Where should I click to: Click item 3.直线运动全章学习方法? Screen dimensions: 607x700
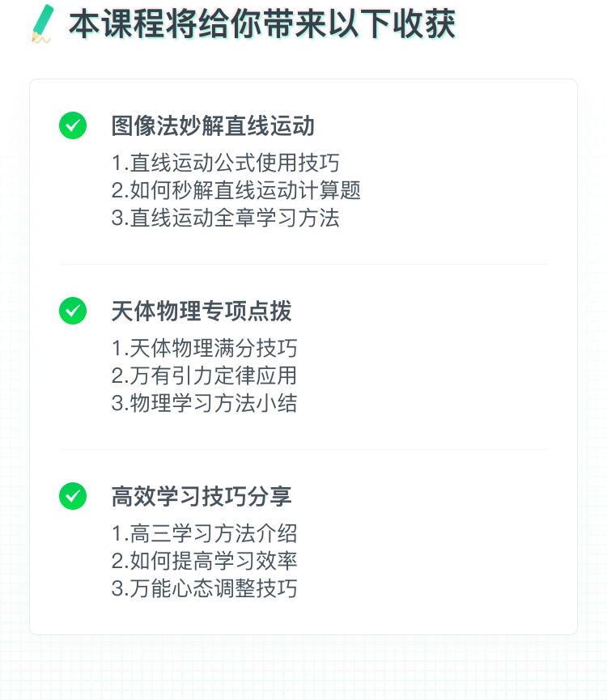click(x=225, y=218)
